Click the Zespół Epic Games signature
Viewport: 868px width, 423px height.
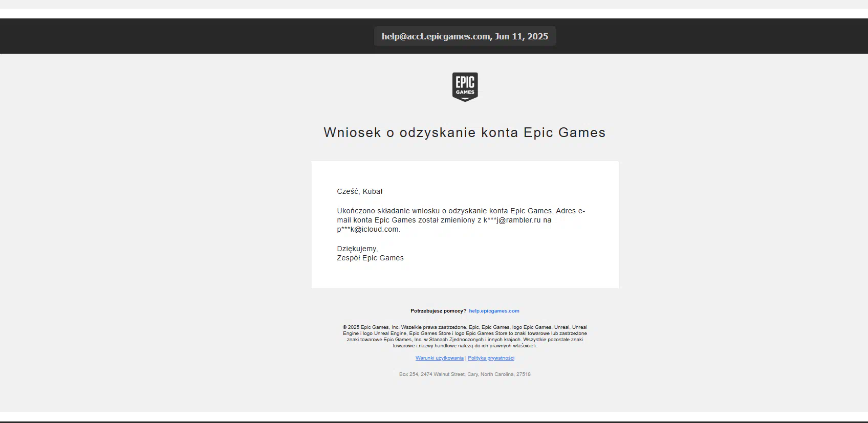coord(370,258)
